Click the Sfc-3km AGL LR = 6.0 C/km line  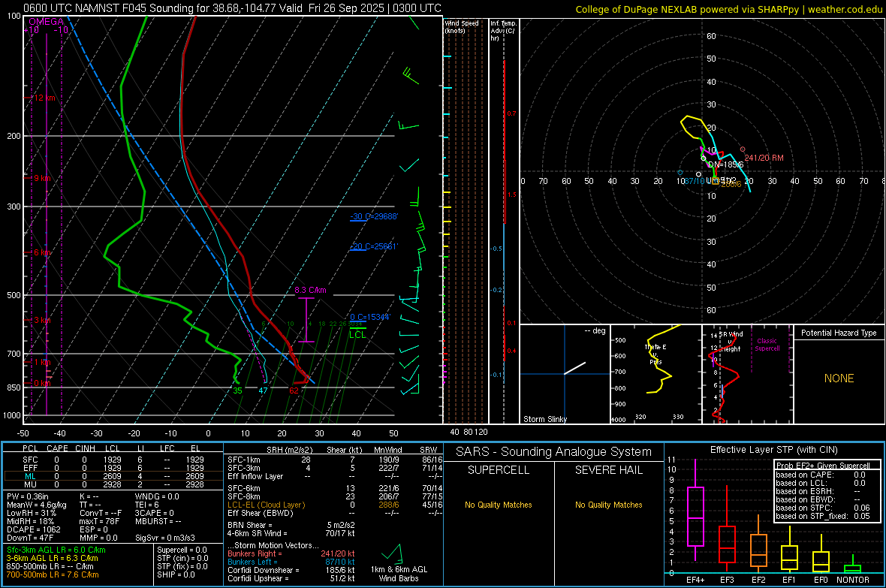pyautogui.click(x=56, y=550)
